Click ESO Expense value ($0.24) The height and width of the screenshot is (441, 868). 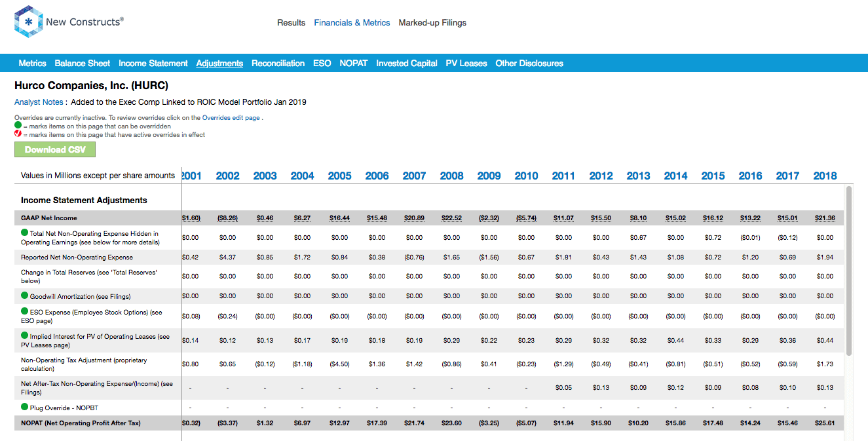point(227,316)
